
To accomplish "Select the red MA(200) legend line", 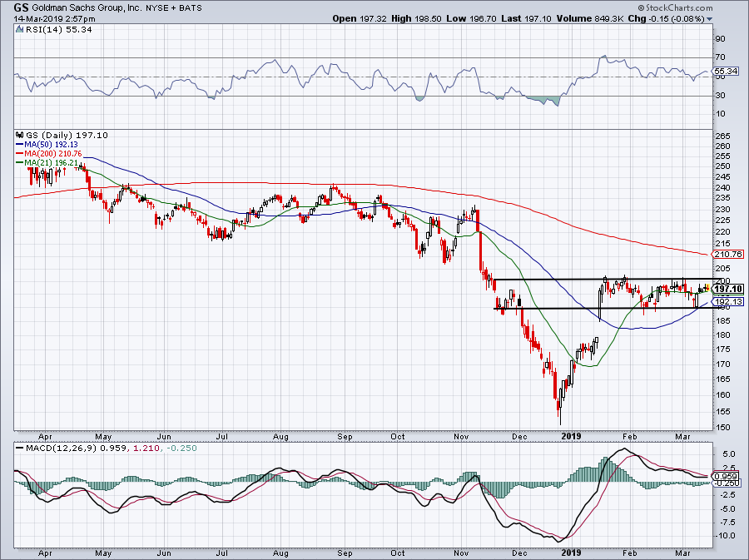I will point(20,154).
